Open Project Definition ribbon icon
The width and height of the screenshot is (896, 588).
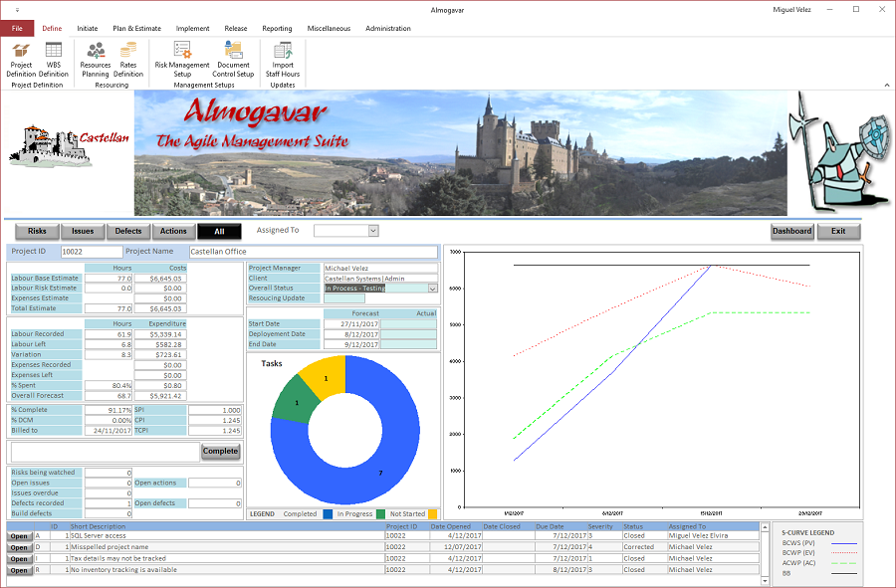[21, 60]
